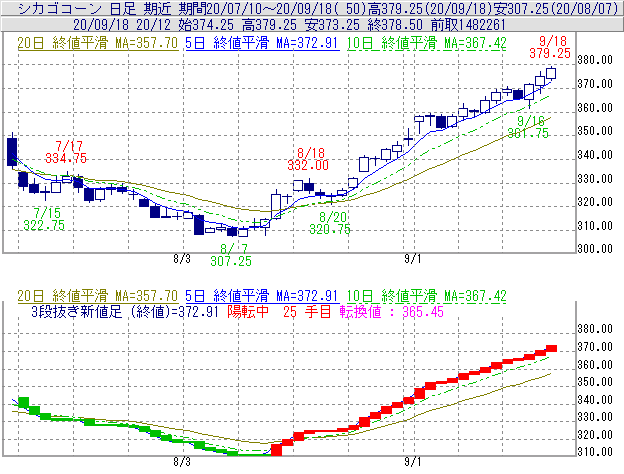Select lower chart 5日 終値平滑 MA=372.91 legend

[x=262, y=296]
